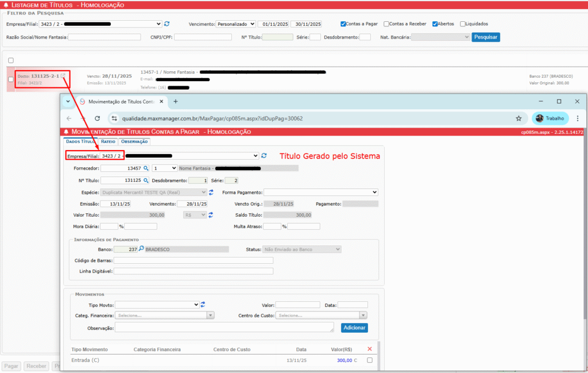Click the Pesquisar button

pos(486,37)
